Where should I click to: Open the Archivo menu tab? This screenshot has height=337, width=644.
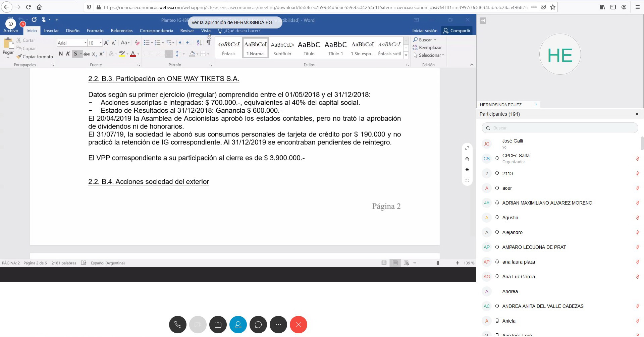pyautogui.click(x=11, y=31)
